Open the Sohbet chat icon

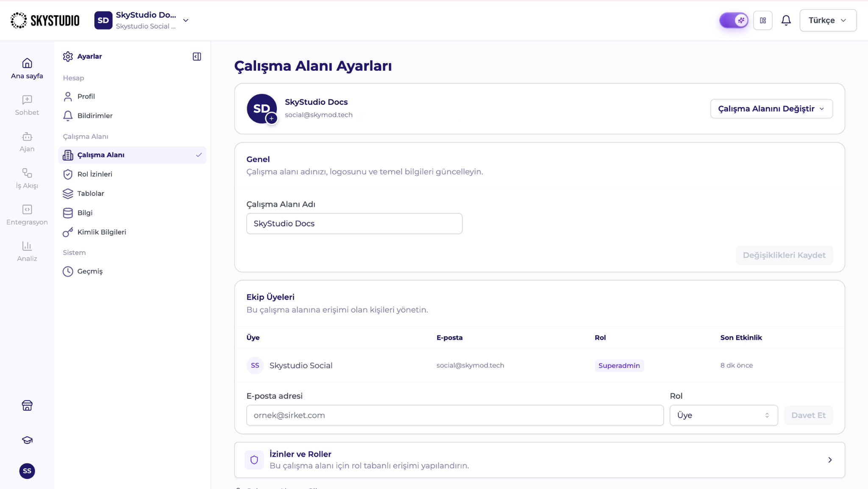27,100
